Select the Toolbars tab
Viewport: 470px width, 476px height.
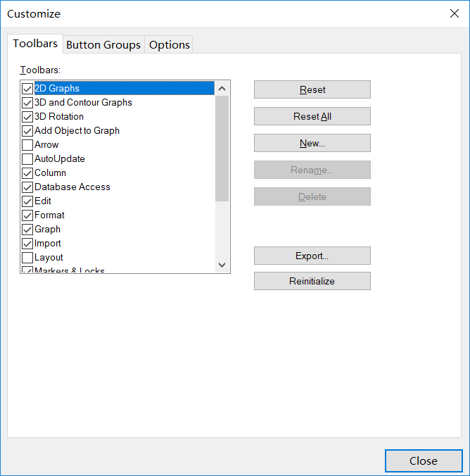point(35,44)
